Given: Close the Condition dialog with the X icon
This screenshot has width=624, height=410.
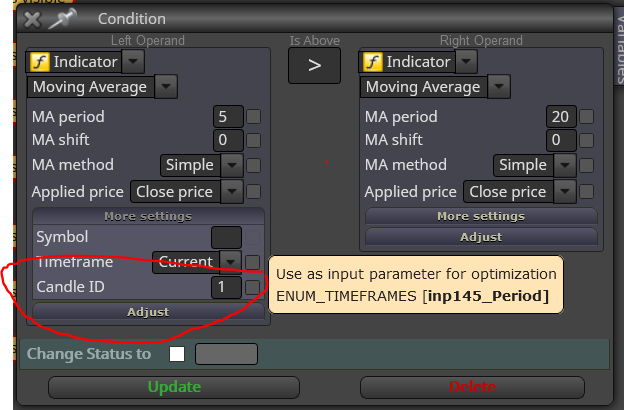Looking at the screenshot, I should click(32, 19).
